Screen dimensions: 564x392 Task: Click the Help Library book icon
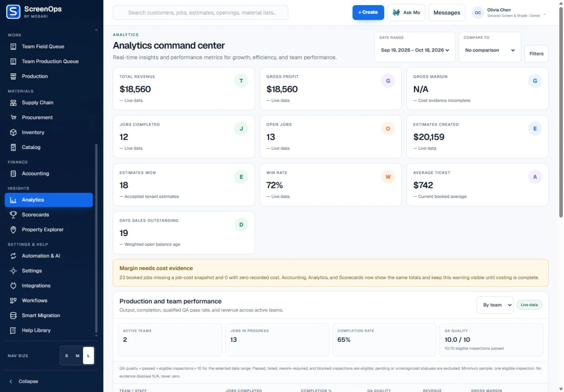click(x=13, y=330)
